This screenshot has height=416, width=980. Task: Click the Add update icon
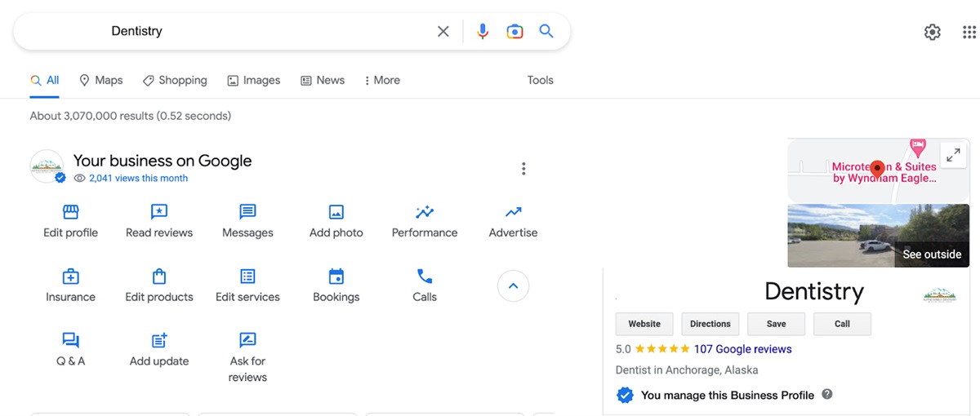tap(159, 340)
